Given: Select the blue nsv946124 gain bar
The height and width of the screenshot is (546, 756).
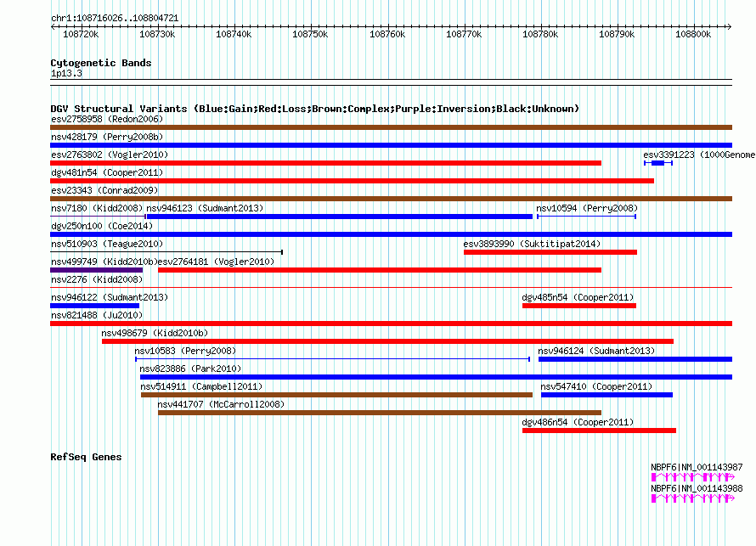Looking at the screenshot, I should pyautogui.click(x=635, y=359).
